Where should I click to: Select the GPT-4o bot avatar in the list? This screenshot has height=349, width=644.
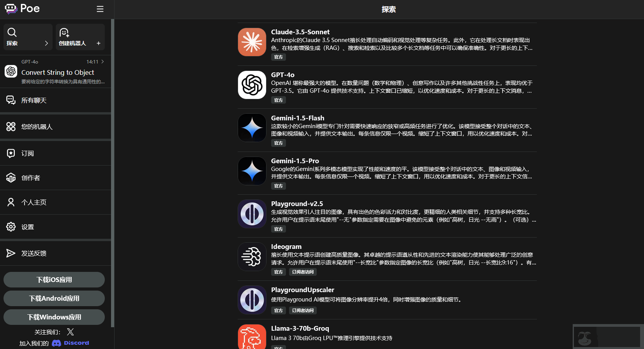(252, 85)
